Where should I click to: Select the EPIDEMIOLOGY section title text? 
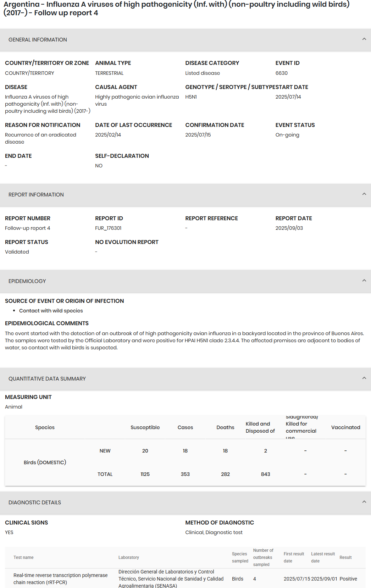(x=27, y=281)
